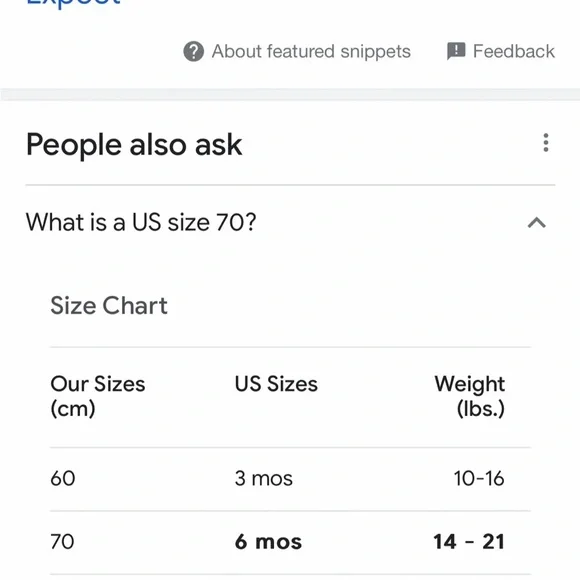The width and height of the screenshot is (580, 580).
Task: Click the question 'What is a US size 70?'
Action: pos(141,222)
